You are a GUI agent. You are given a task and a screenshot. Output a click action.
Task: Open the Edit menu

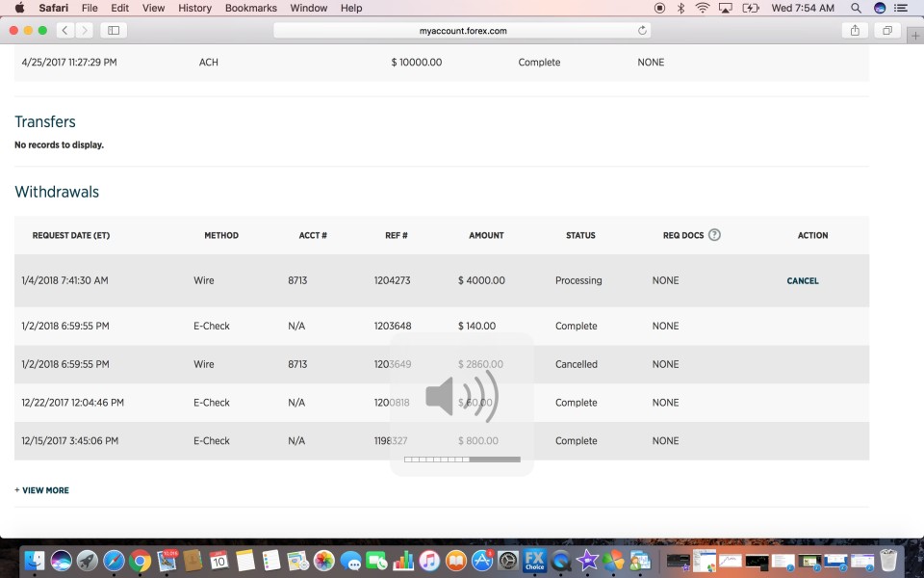click(119, 8)
